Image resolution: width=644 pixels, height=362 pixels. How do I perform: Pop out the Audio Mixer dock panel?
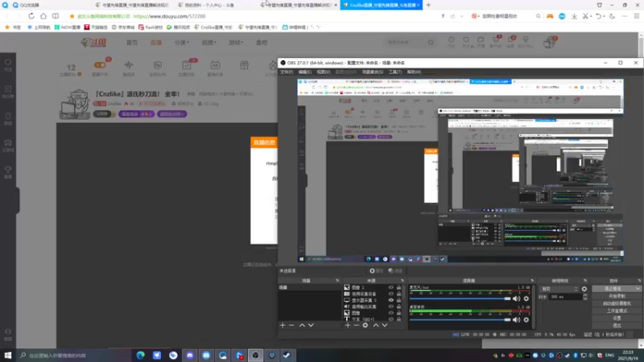point(532,281)
